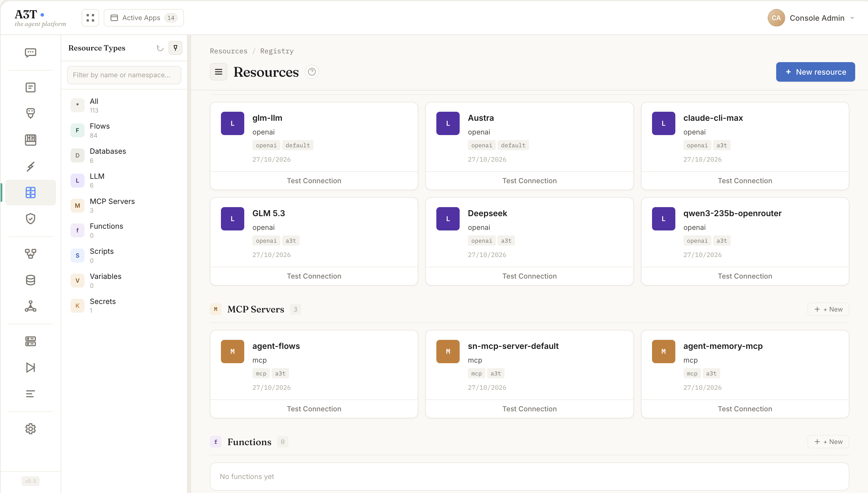Viewport: 868px width, 493px height.
Task: Pin the Resource Types panel
Action: (x=175, y=48)
